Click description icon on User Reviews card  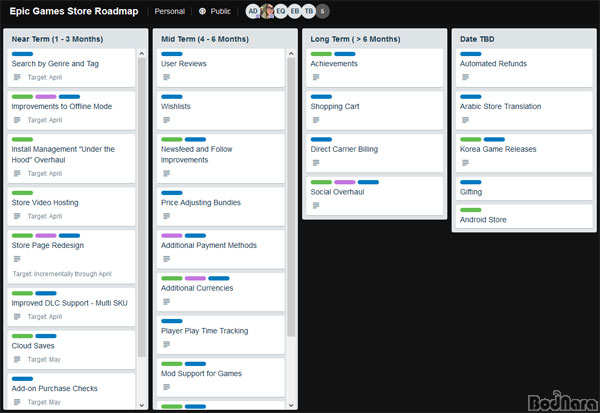[166, 77]
